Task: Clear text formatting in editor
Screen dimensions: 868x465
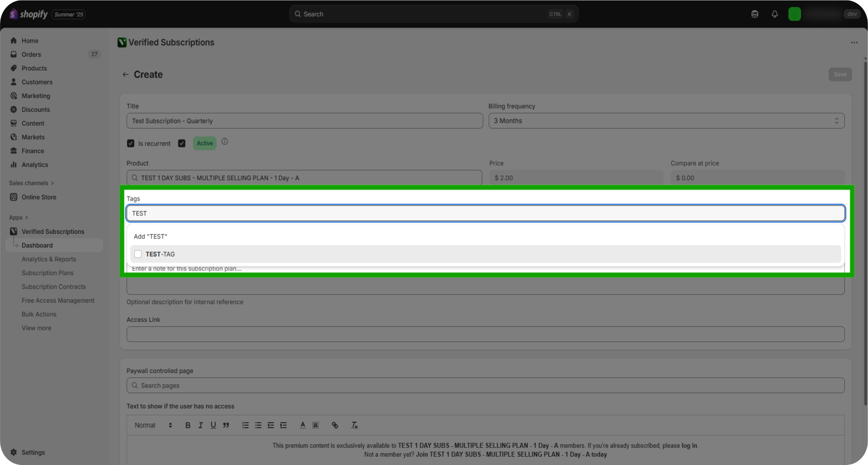Action: point(354,425)
